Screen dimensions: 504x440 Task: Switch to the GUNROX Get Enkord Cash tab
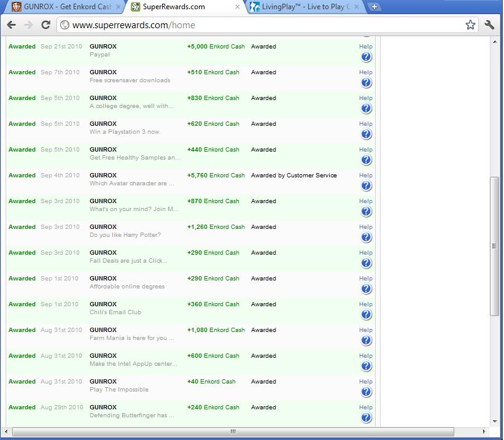pos(61,7)
